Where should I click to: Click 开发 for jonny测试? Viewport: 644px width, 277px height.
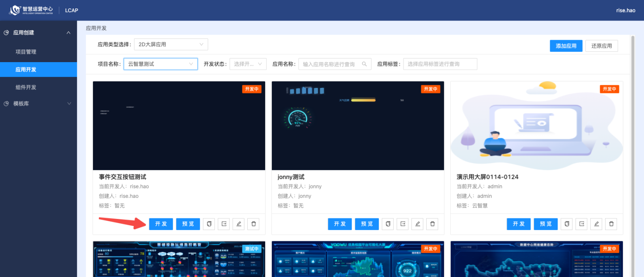(x=340, y=224)
